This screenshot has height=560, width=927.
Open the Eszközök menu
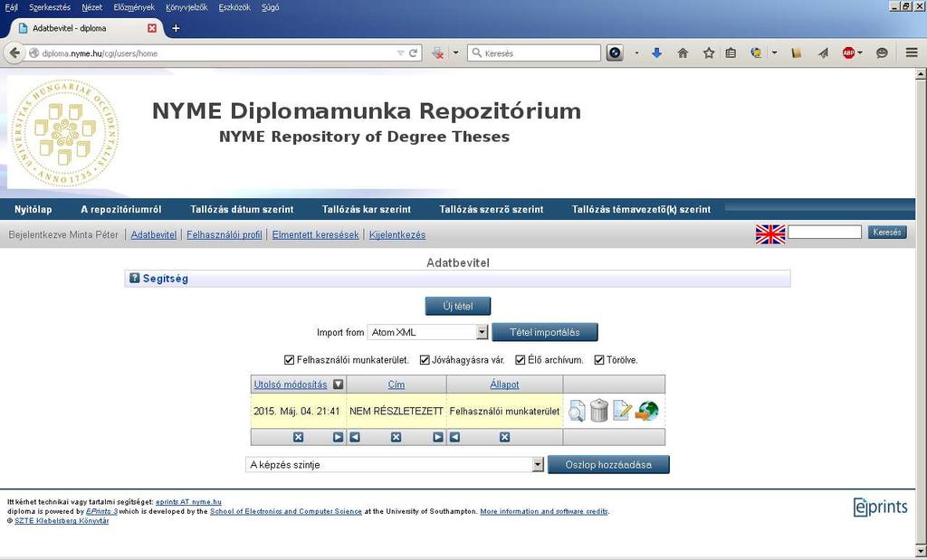(234, 7)
